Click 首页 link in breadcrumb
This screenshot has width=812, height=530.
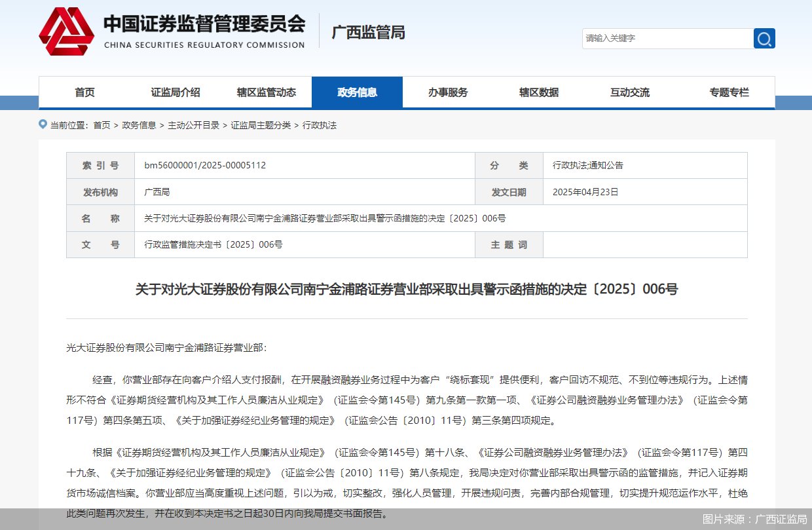click(101, 125)
